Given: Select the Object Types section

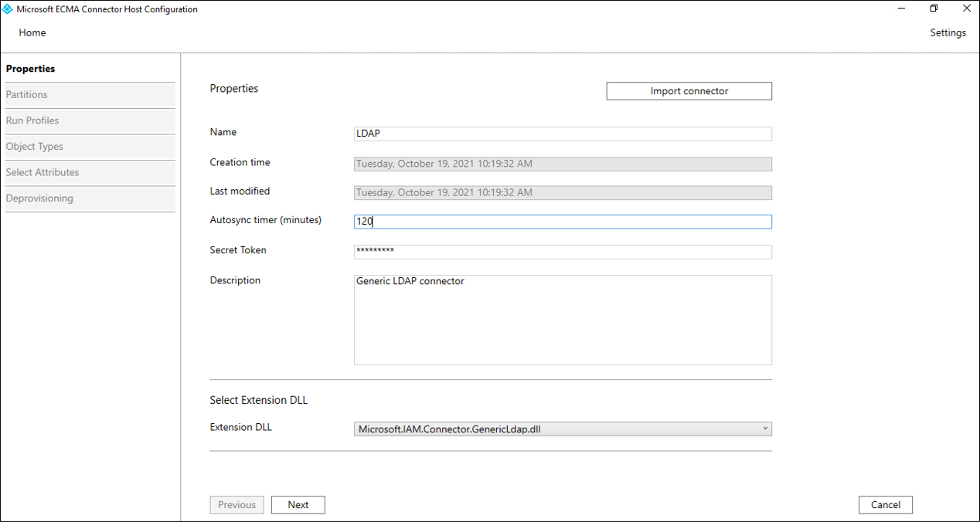Looking at the screenshot, I should (x=35, y=147).
